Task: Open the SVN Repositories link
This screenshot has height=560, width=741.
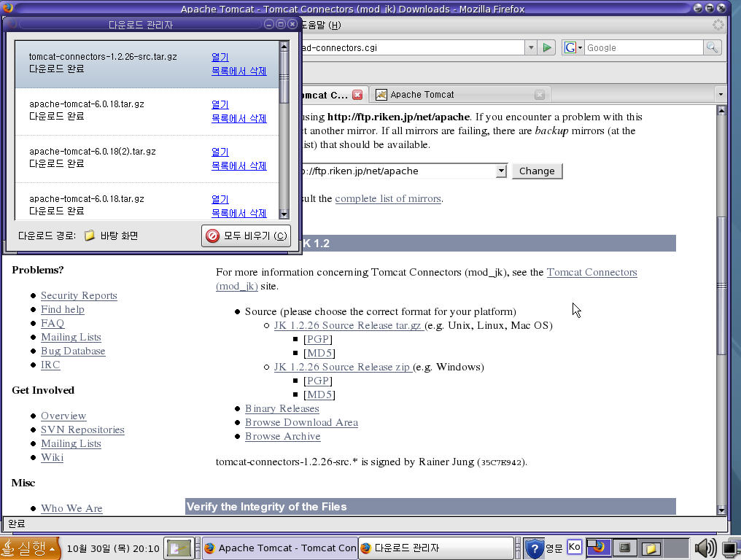Action: 82,429
